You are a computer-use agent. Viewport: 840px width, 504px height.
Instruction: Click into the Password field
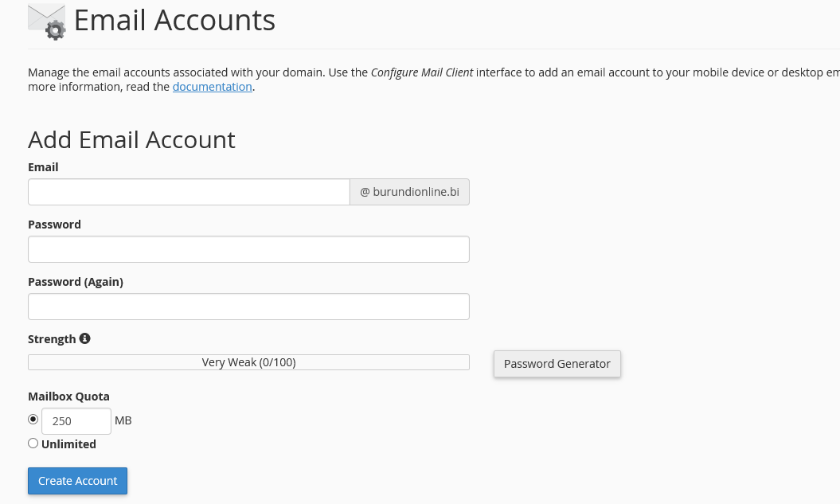coord(248,249)
